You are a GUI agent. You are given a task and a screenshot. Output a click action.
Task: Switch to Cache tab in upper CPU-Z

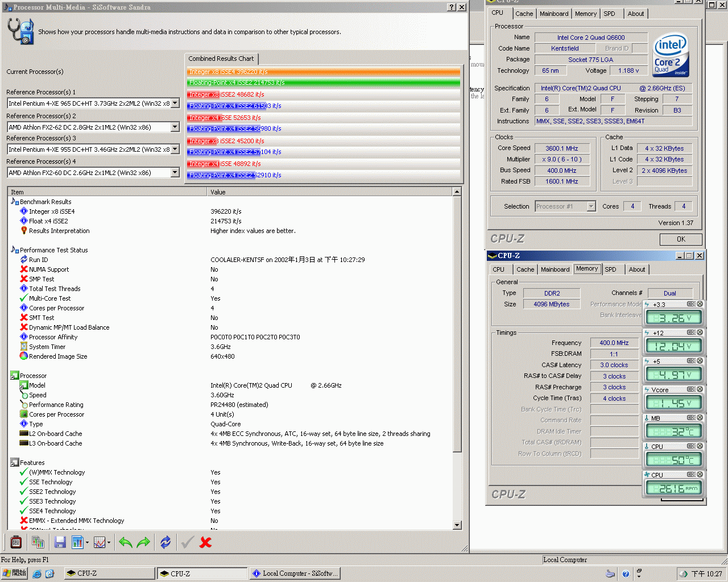[524, 14]
